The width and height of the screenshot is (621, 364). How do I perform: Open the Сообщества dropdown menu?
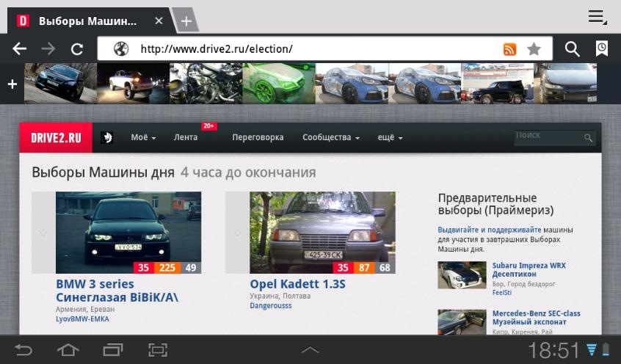pyautogui.click(x=331, y=137)
